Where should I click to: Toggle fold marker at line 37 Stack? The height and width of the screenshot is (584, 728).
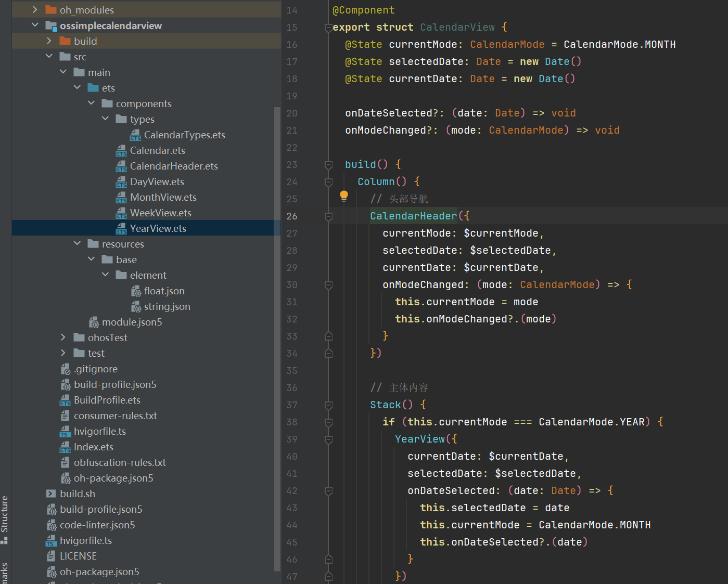click(x=328, y=405)
